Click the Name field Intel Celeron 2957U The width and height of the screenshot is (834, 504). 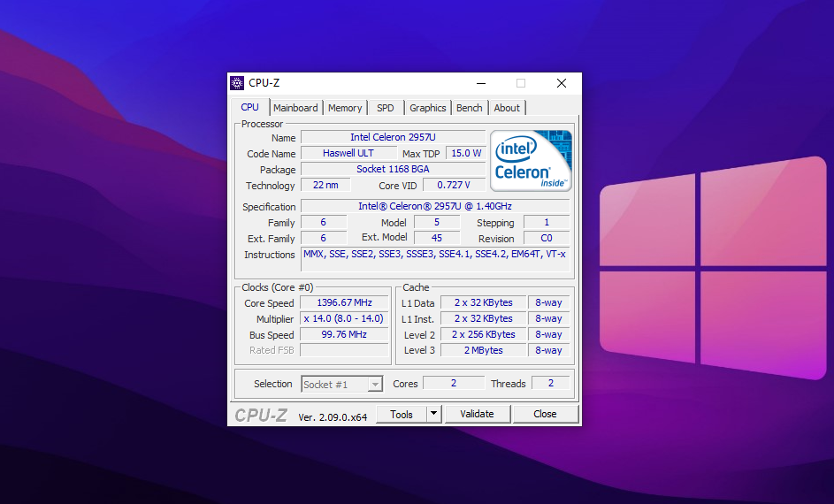click(393, 137)
